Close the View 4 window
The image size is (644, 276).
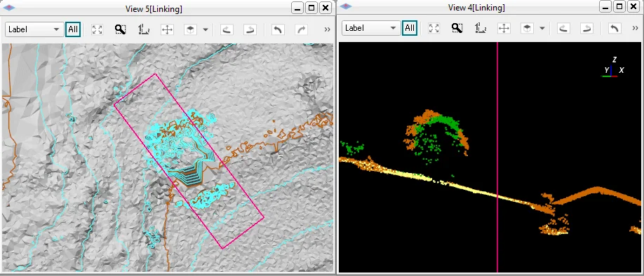[634, 6]
